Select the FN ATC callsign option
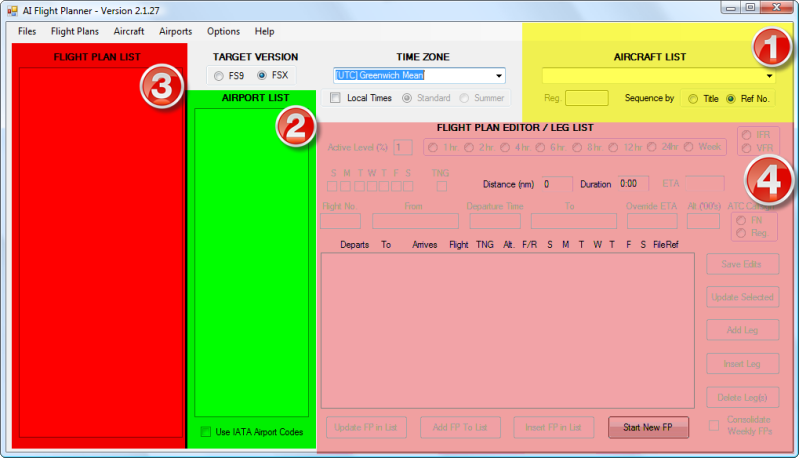 741,220
